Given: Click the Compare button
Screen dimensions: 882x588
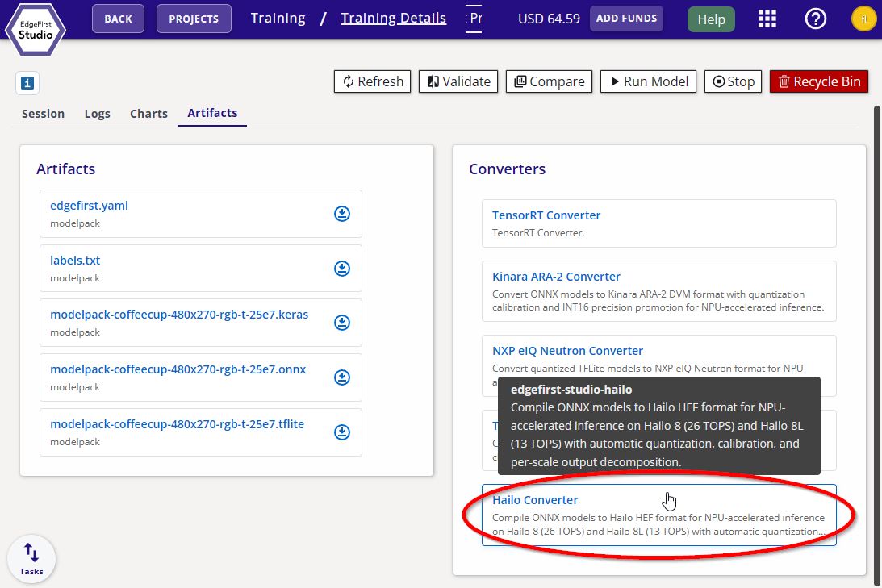Looking at the screenshot, I should click(549, 81).
